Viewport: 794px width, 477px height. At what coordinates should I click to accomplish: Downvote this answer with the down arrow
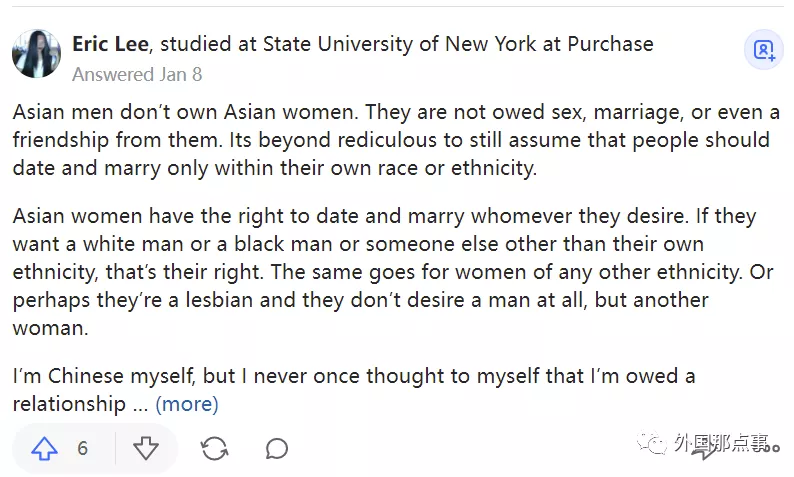coord(146,449)
